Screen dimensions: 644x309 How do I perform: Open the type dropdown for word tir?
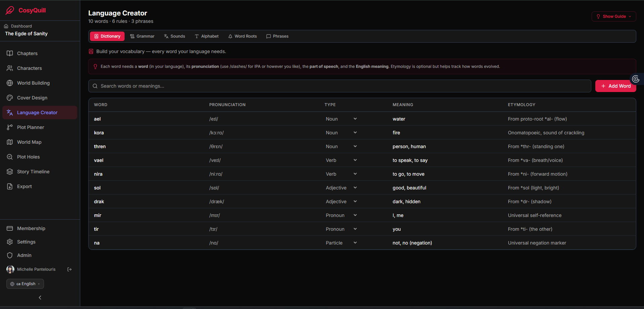tap(341, 229)
